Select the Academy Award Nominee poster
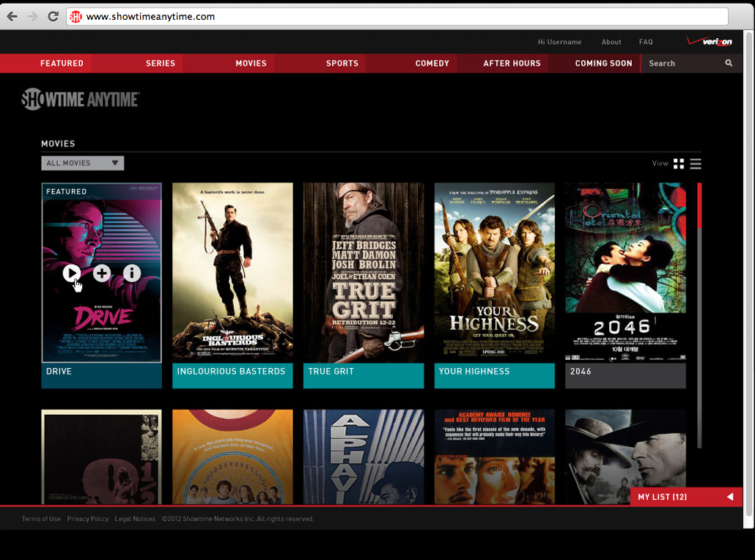 [x=495, y=457]
